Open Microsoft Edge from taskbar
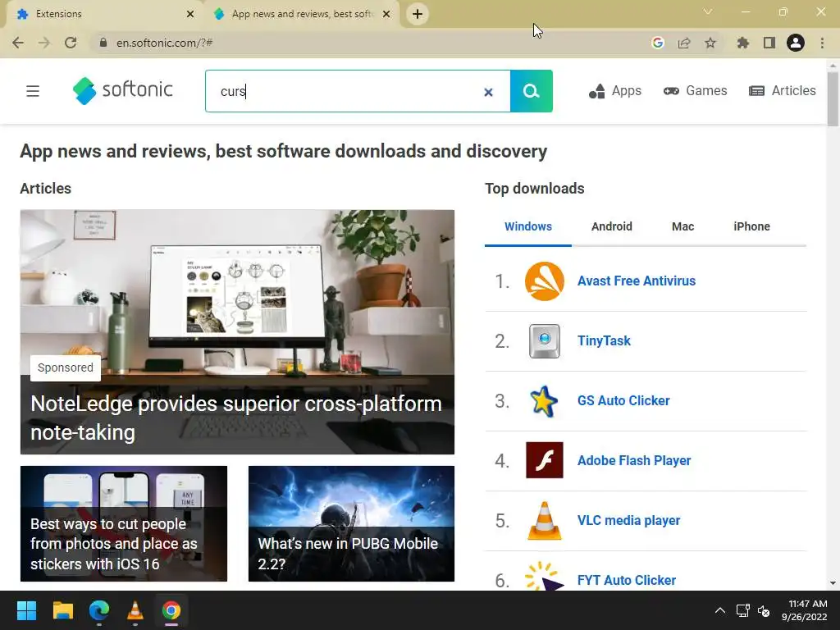 click(x=99, y=610)
